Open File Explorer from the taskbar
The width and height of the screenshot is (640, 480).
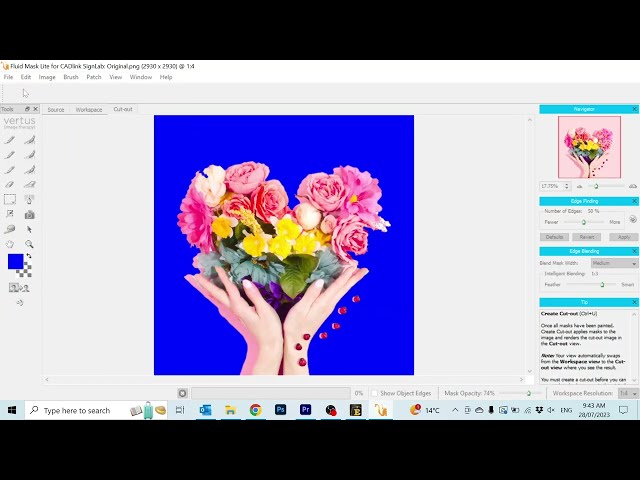(x=231, y=410)
